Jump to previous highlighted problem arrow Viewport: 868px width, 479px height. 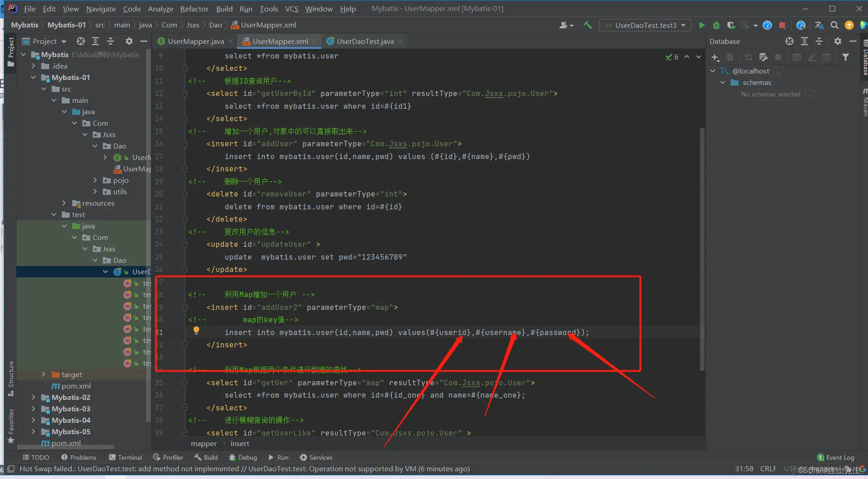(x=687, y=57)
